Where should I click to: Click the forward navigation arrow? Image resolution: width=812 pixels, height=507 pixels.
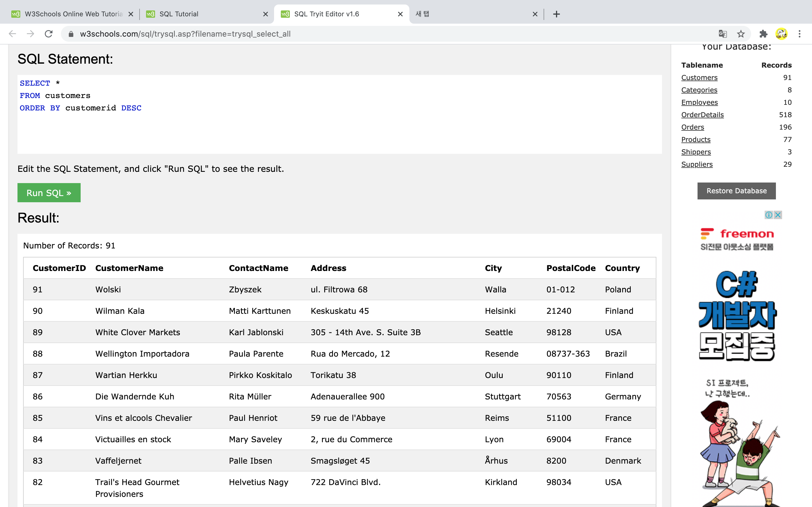30,34
